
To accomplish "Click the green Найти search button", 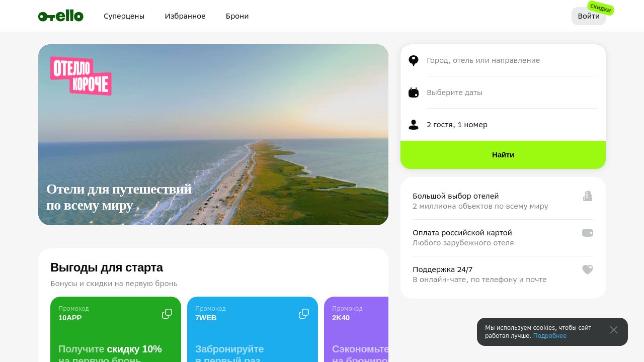I will coord(503,155).
